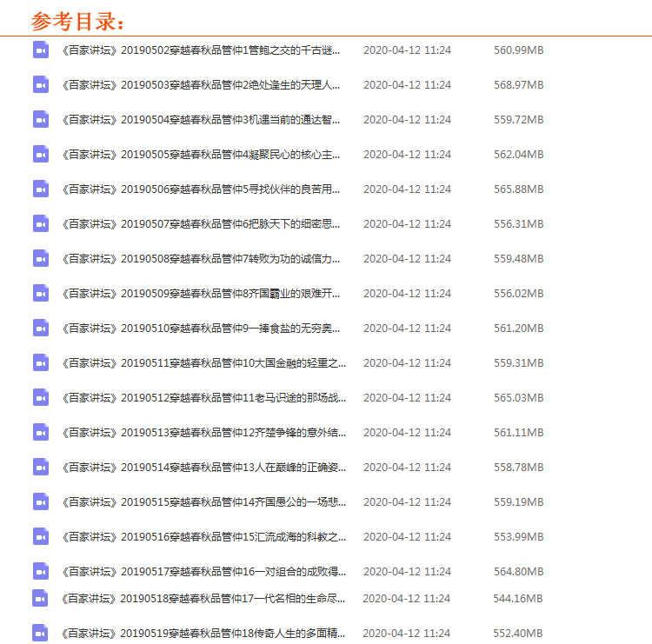Open the 管仲6把脉天下的细密思 file name
This screenshot has height=644, width=652.
click(x=201, y=224)
